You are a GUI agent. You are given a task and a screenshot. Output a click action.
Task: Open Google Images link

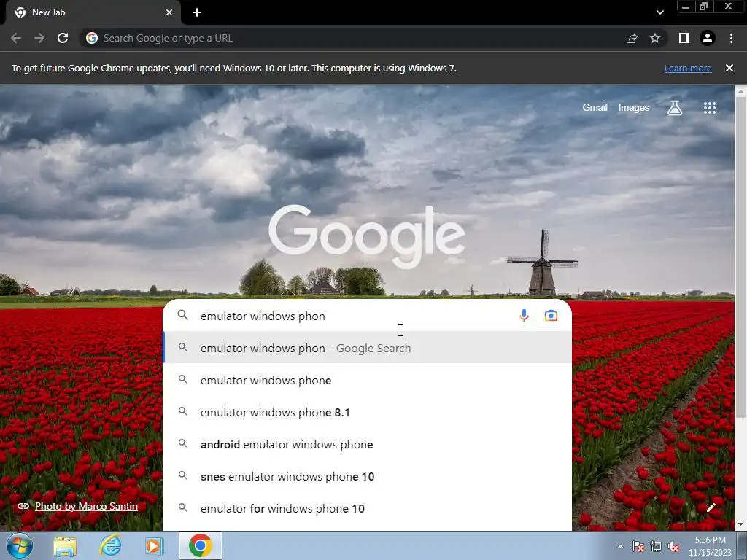pyautogui.click(x=634, y=108)
